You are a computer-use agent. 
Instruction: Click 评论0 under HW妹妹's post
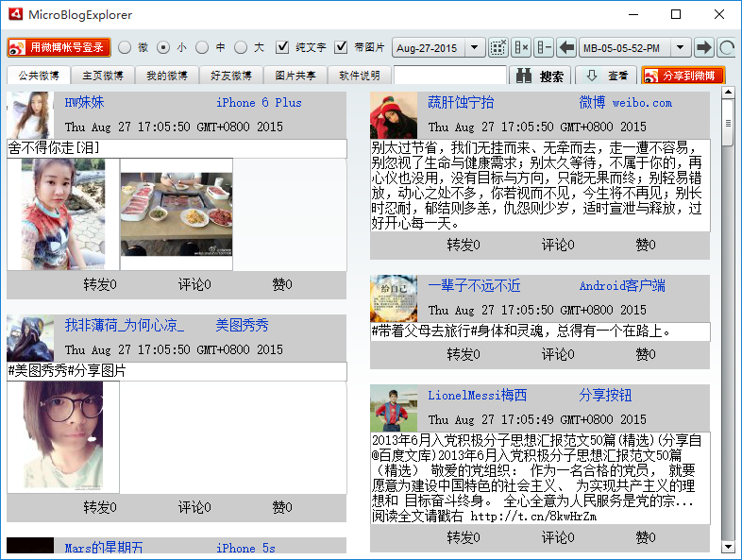194,284
